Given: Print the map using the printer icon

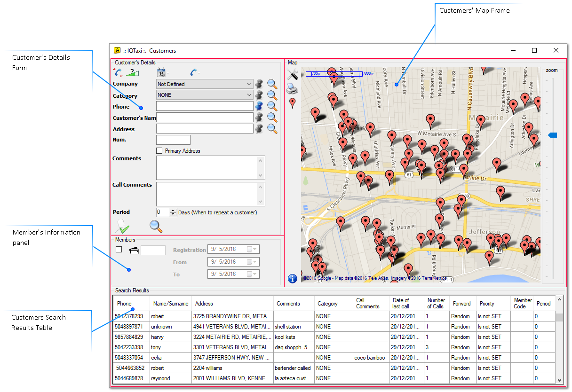Looking at the screenshot, I should 293,88.
